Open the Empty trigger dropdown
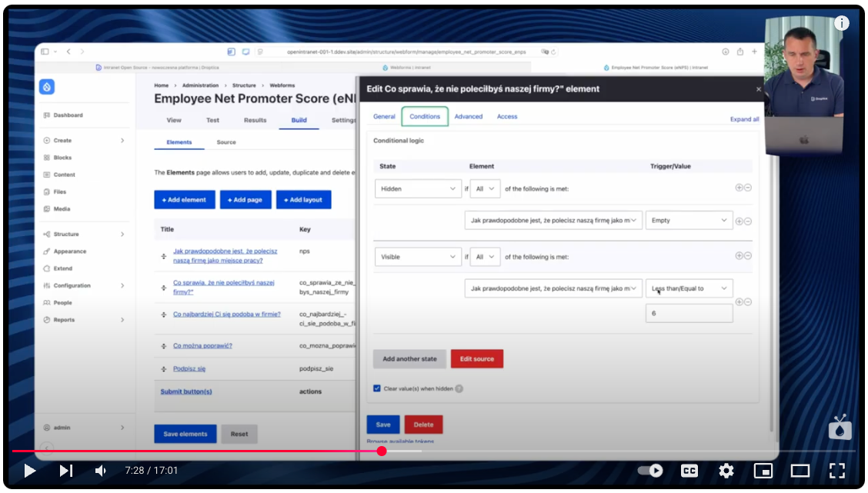This screenshot has width=868, height=493. [x=689, y=220]
